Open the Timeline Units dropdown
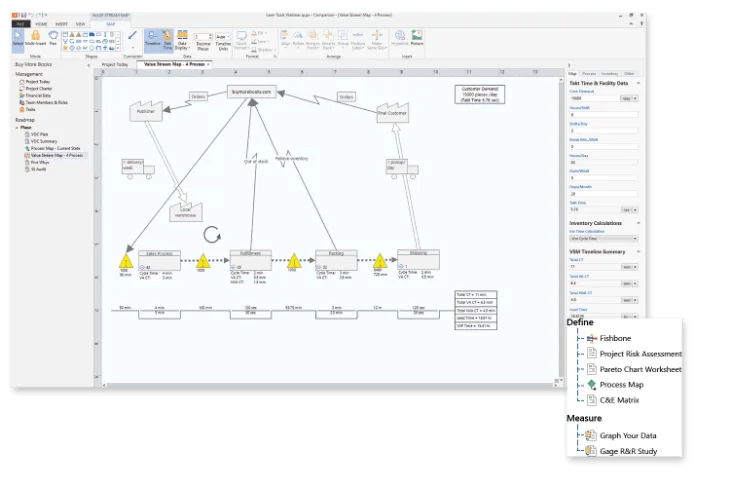Screen dimensions: 730x487 point(223,37)
